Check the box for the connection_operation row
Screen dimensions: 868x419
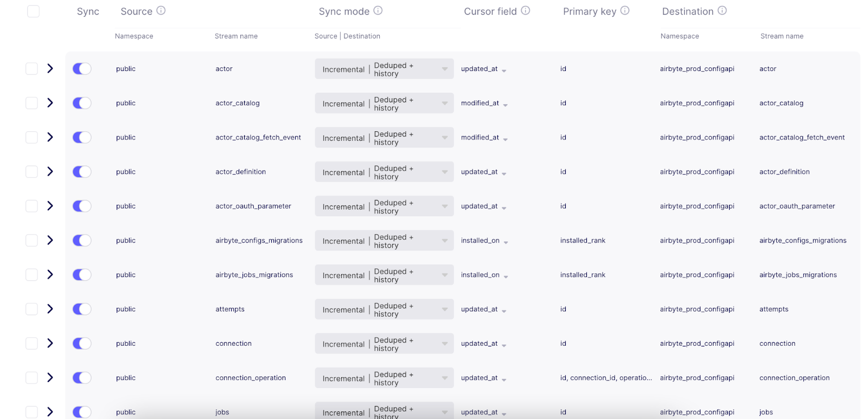tap(32, 378)
